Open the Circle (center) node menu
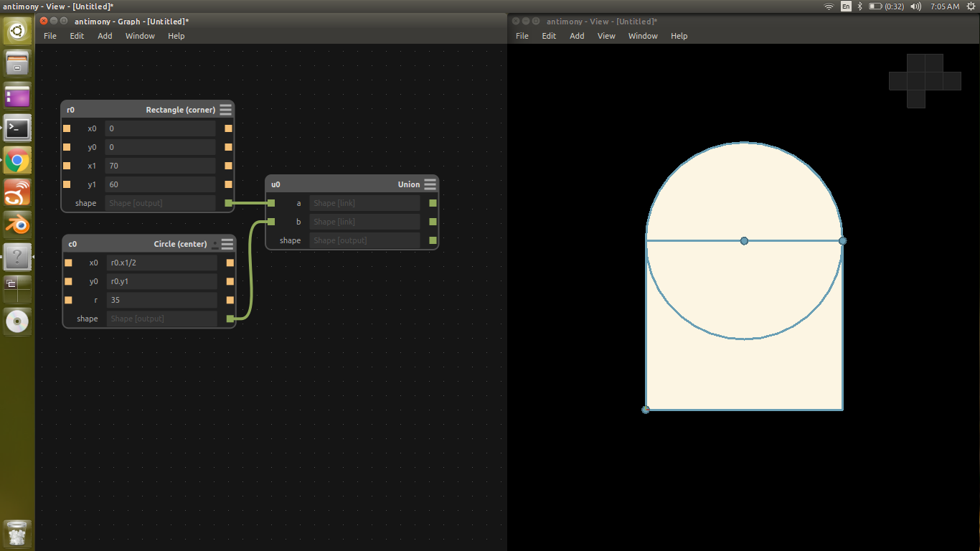 [x=227, y=244]
